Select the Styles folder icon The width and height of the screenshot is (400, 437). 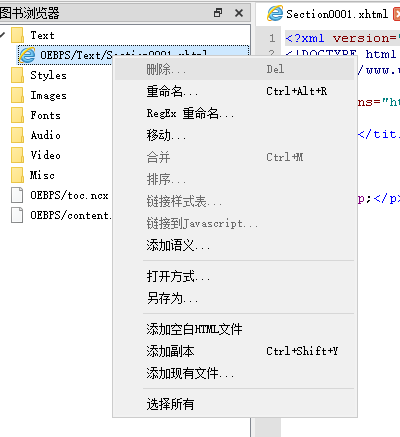17,75
